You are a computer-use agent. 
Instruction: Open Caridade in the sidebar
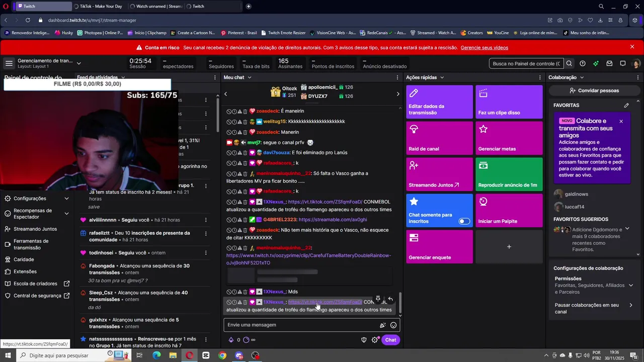coord(24,259)
